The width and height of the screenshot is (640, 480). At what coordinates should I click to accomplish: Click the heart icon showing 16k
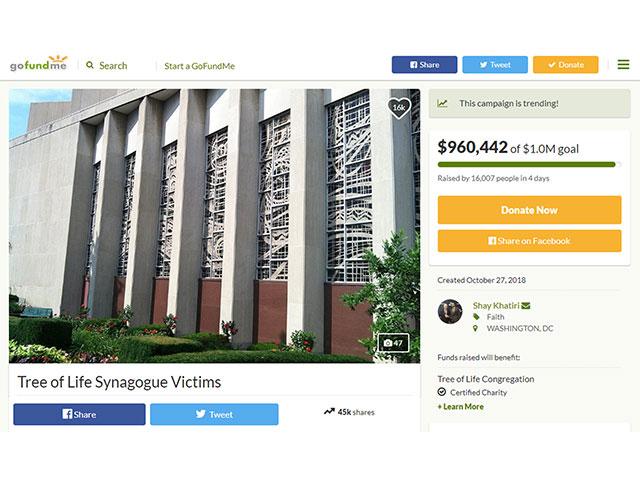tap(399, 108)
